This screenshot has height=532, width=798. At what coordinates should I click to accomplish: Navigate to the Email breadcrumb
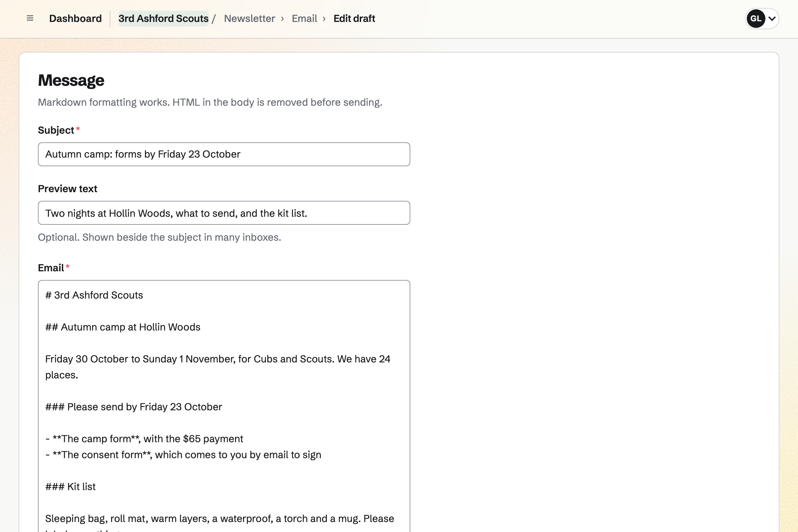point(304,19)
